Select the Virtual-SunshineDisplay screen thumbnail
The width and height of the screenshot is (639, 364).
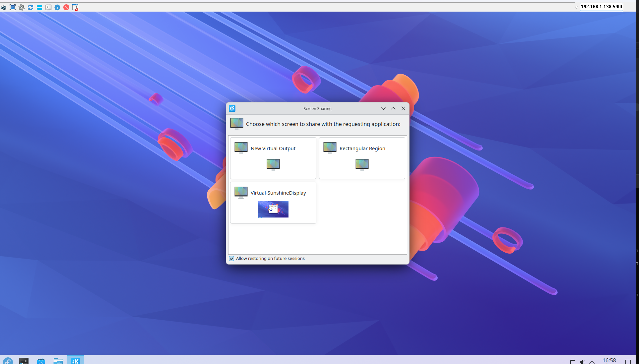coord(273,209)
